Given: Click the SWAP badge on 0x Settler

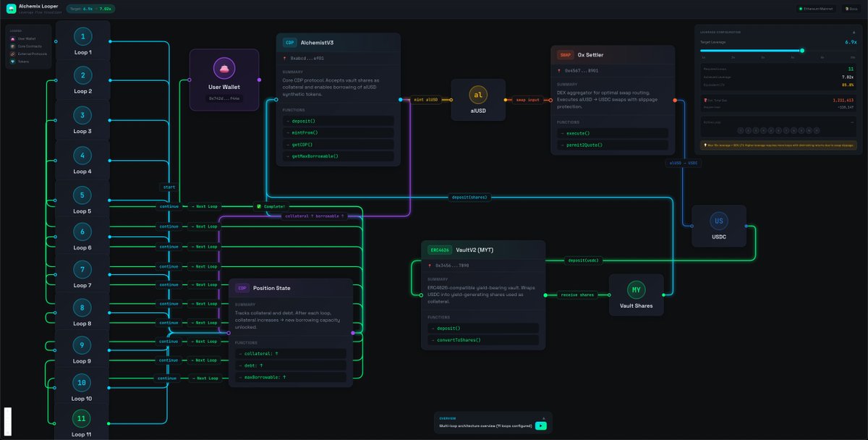Looking at the screenshot, I should [x=566, y=55].
